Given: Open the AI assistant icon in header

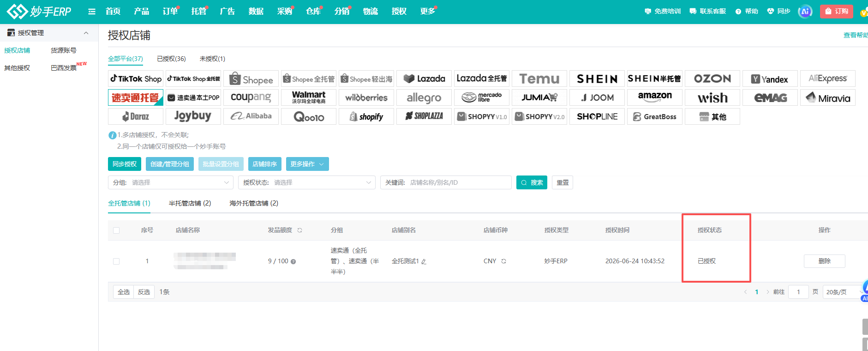Looking at the screenshot, I should [x=805, y=12].
